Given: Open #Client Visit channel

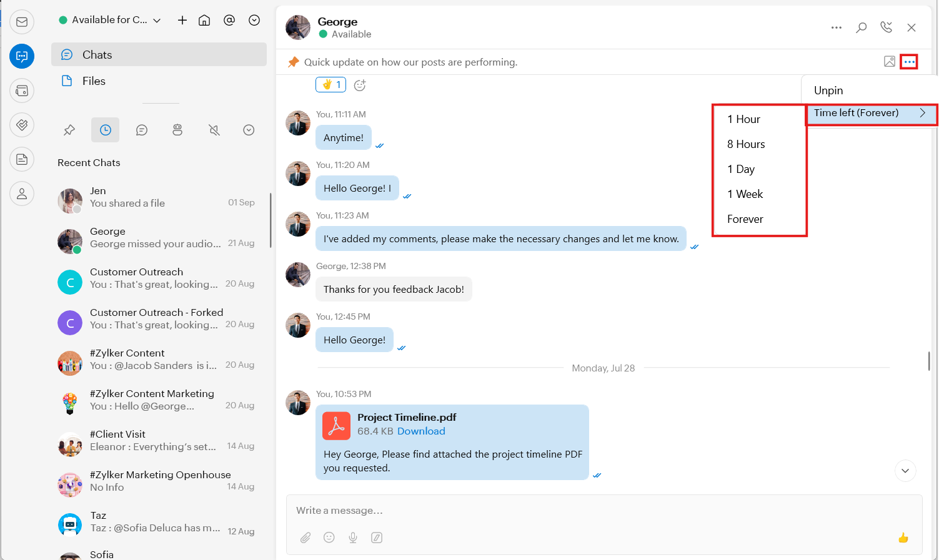Looking at the screenshot, I should [159, 445].
